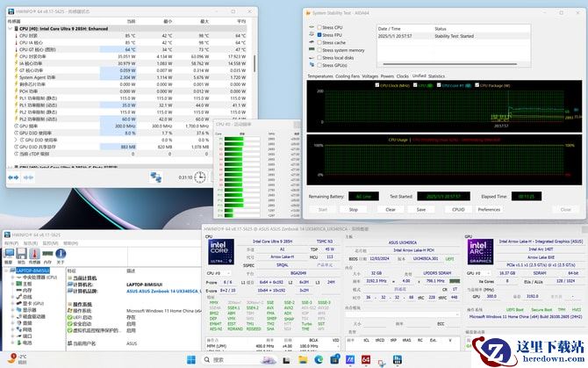Click the Save button in AIDA64
This screenshot has height=368, width=588.
pos(421,209)
